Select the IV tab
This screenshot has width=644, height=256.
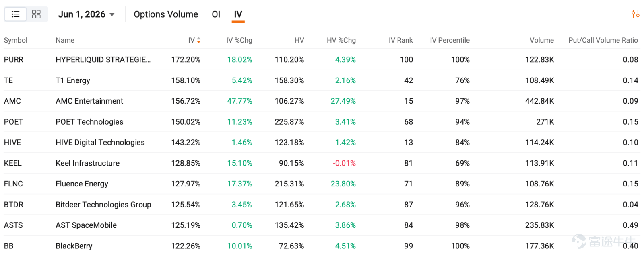point(238,14)
